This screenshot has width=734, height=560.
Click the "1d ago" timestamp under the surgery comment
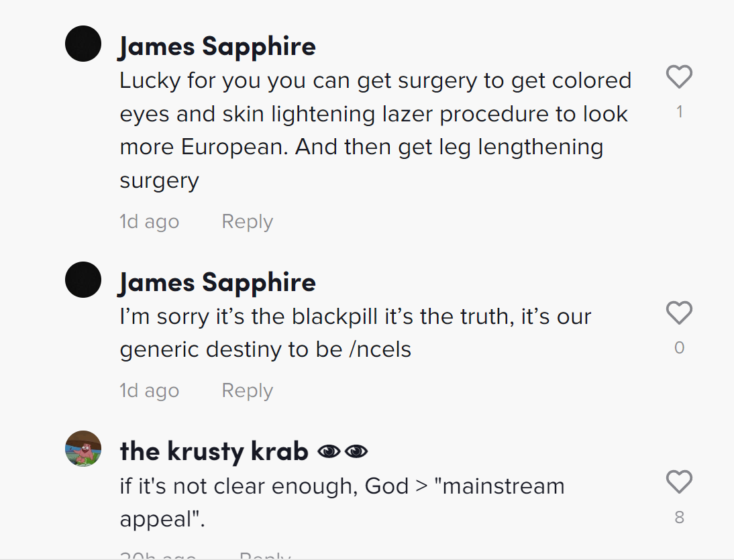point(149,222)
